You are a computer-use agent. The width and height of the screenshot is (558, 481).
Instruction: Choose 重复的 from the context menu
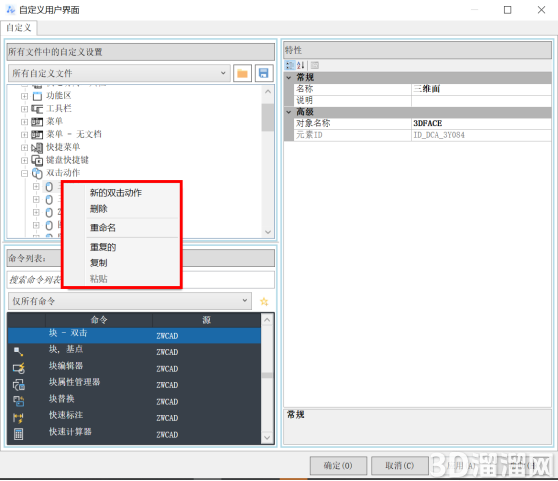tap(103, 247)
